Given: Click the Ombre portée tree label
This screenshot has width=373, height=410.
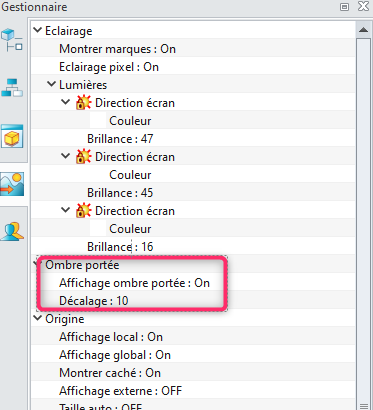Looking at the screenshot, I should pyautogui.click(x=82, y=265).
